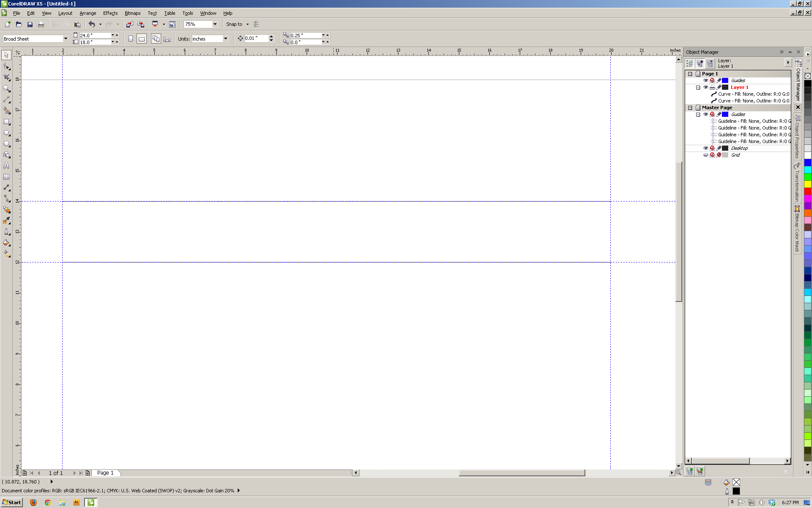Open Object Manager options flyout arrow
Screen dimensions: 812x508
click(788, 63)
